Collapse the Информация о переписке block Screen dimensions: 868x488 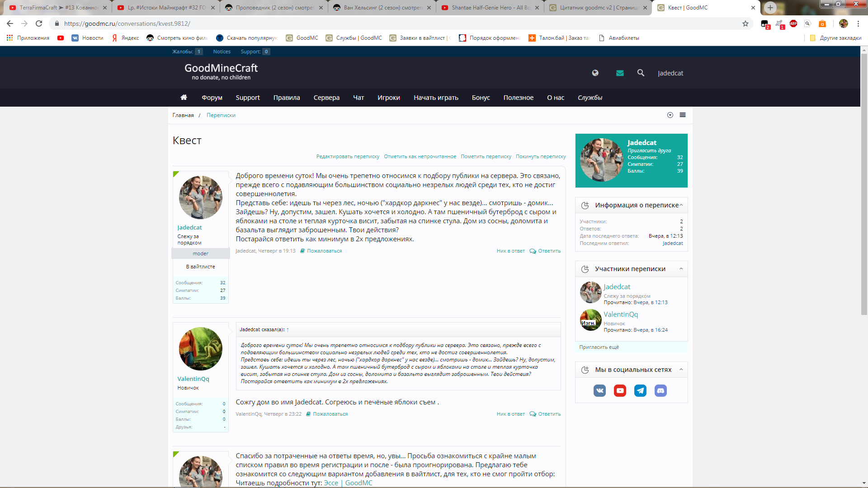click(x=681, y=205)
